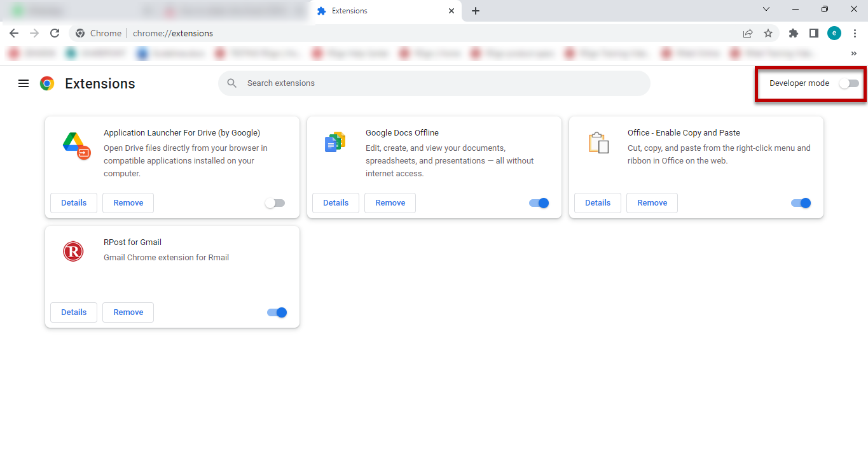
Task: Remove RPost for Gmail extension
Action: 128,312
